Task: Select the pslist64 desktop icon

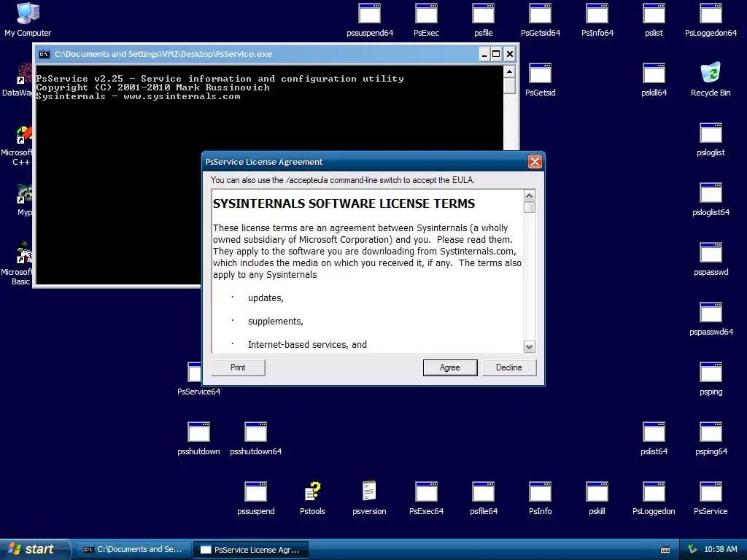Action: point(654,439)
